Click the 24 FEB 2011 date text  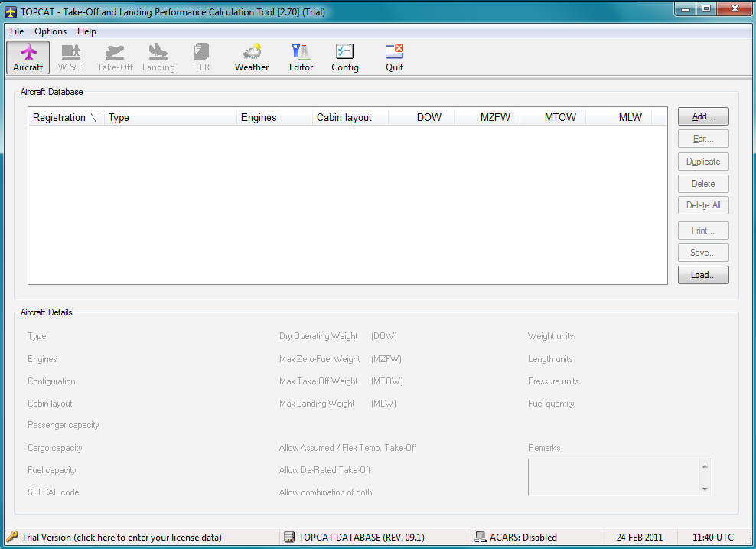click(x=640, y=537)
